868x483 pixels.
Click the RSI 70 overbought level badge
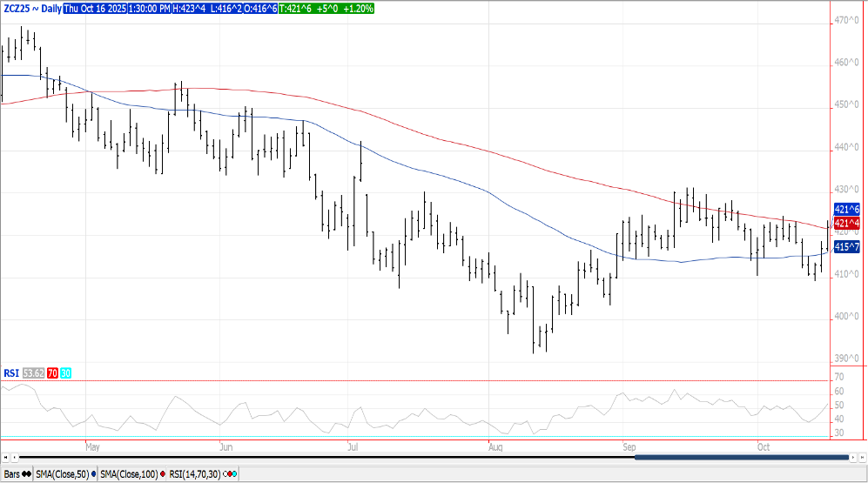(52, 373)
